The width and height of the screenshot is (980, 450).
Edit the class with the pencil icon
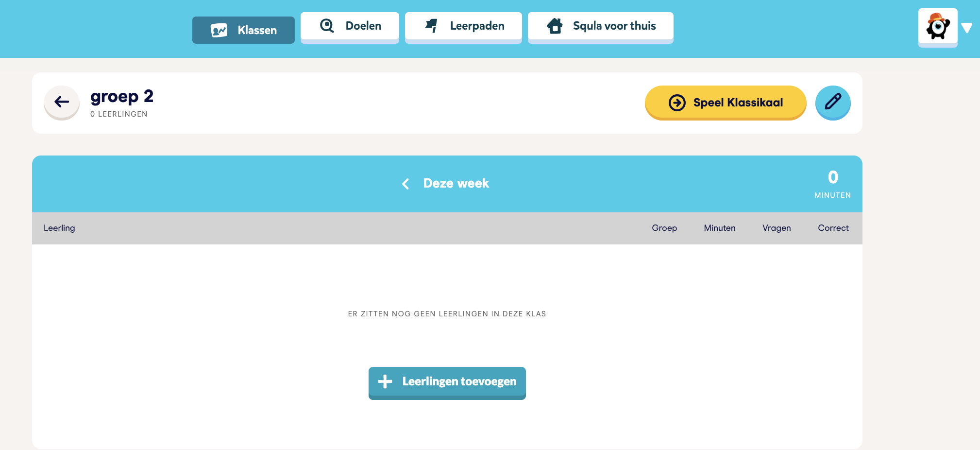[x=833, y=103]
